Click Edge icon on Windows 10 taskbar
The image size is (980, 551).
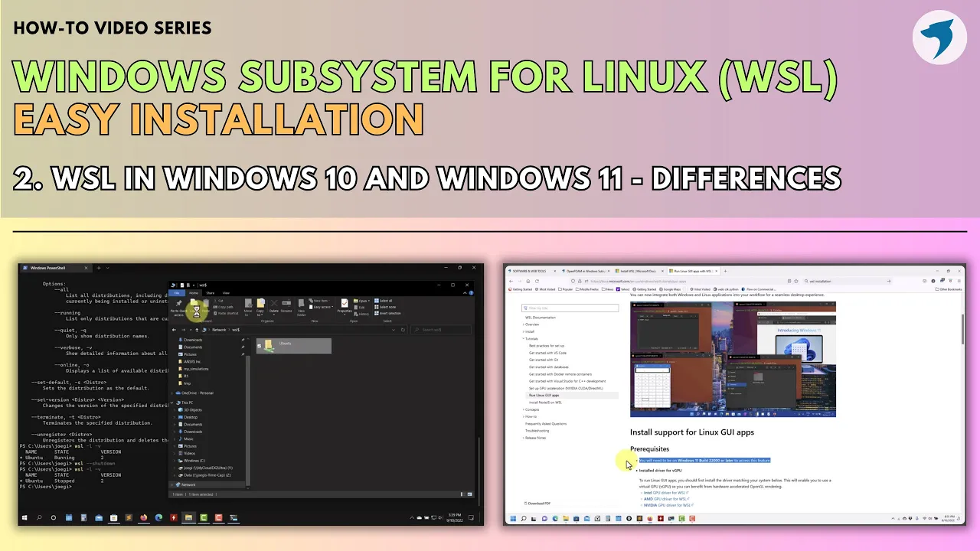[158, 518]
